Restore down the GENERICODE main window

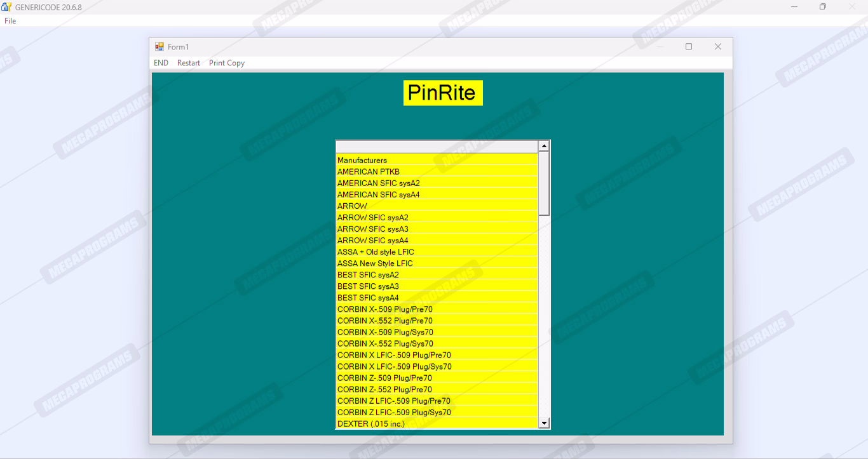point(823,7)
